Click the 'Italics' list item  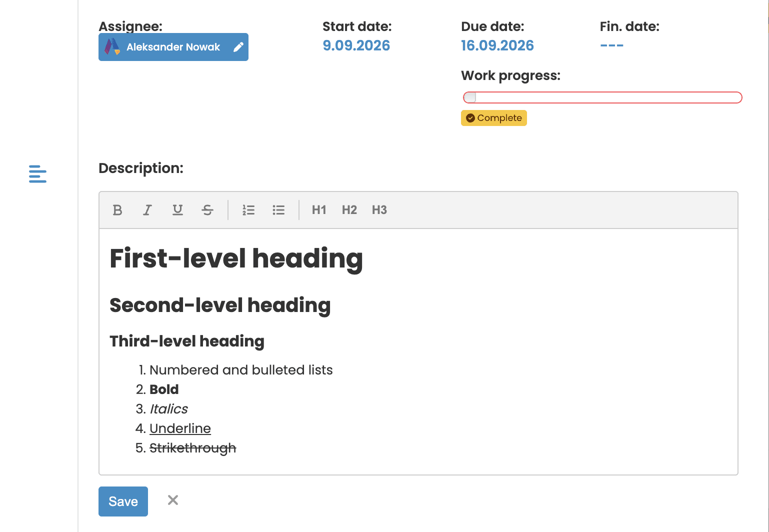tap(169, 409)
